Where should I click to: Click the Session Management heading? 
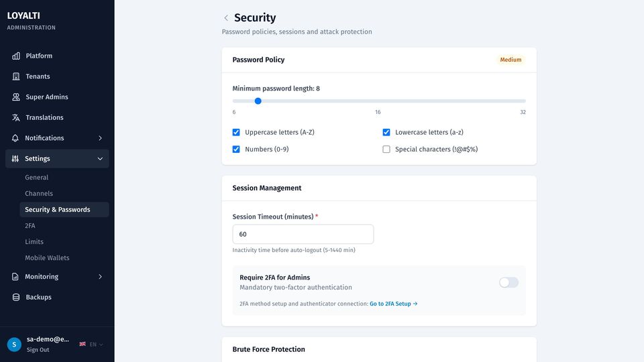click(x=267, y=188)
